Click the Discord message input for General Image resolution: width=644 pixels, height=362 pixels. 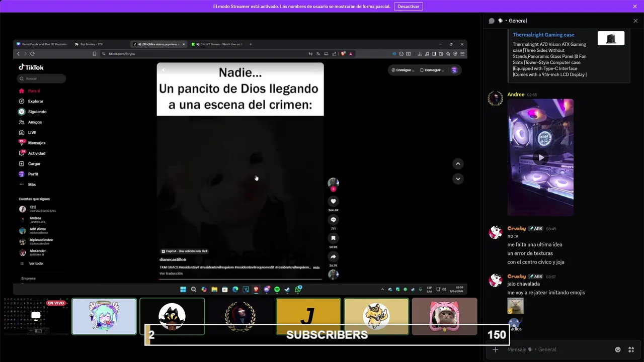click(x=558, y=349)
